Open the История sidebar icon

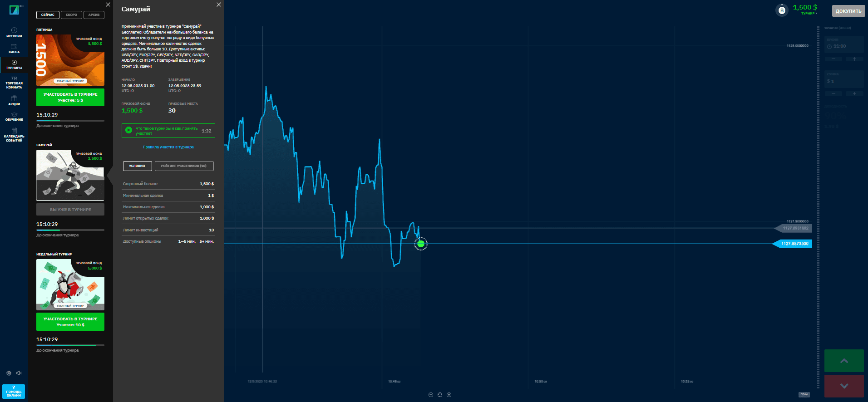tap(14, 32)
